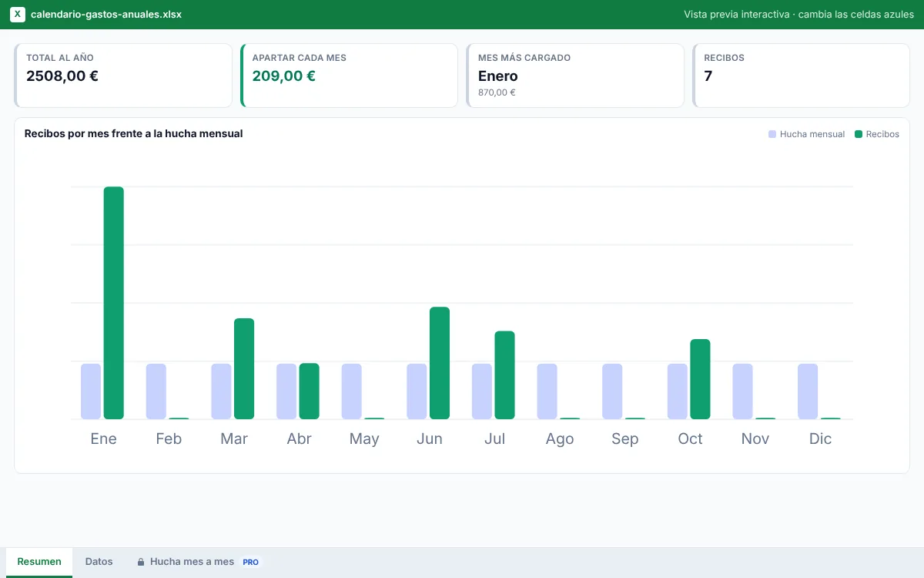Click the green Recibos bar for Mar
924x578 pixels.
pos(244,369)
